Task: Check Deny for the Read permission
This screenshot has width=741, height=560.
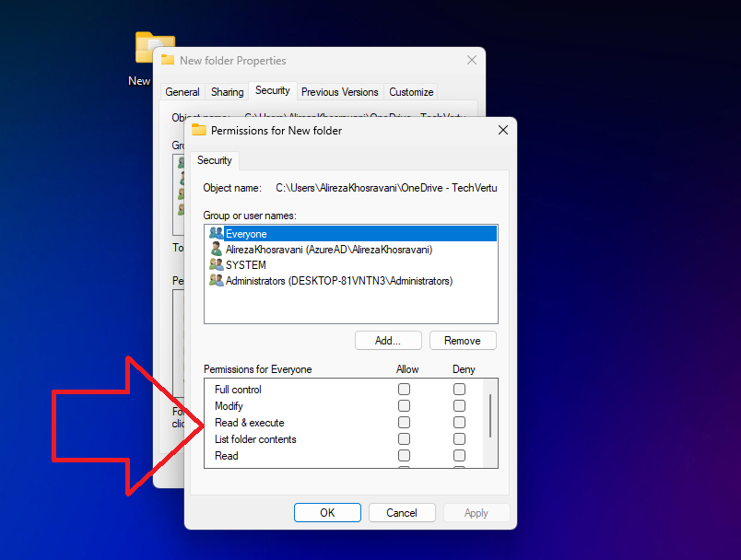Action: tap(459, 455)
